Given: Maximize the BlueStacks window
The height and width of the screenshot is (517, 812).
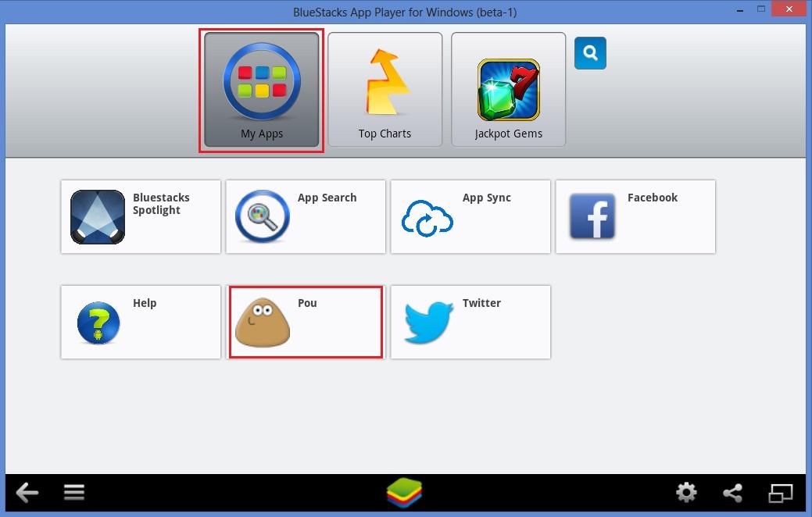Looking at the screenshot, I should pos(760,9).
